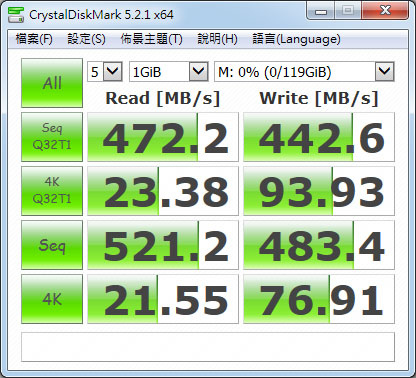Start the Seq Q32T1 benchmark
Screen dimensions: 416x378
pyautogui.click(x=52, y=137)
